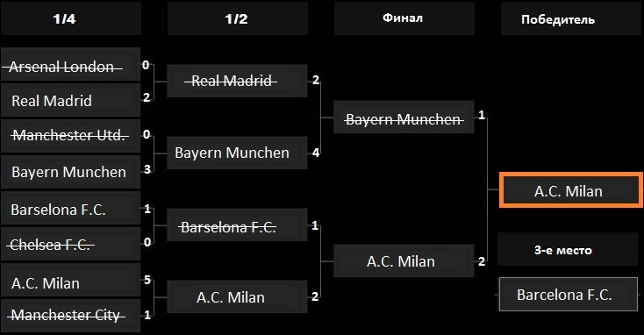The height and width of the screenshot is (335, 644).
Task: Click Barcelona F.C. third place box
Action: pyautogui.click(x=569, y=294)
